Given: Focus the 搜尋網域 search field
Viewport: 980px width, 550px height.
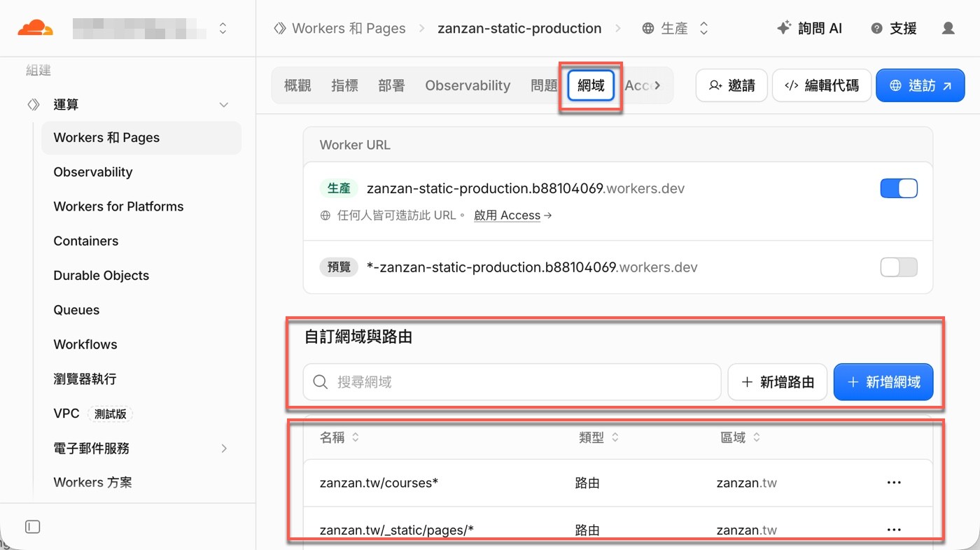Looking at the screenshot, I should (512, 382).
